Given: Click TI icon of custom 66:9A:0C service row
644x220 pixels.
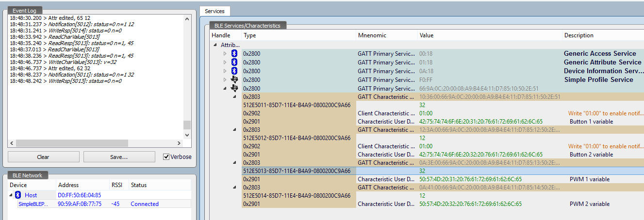Looking at the screenshot, I should (x=234, y=88).
